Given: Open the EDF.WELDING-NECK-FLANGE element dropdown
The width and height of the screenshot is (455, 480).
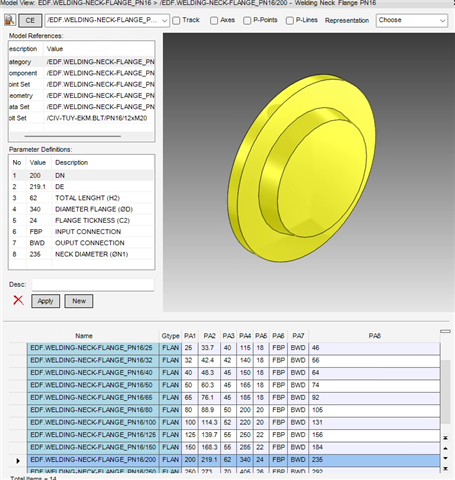Looking at the screenshot, I should coord(107,20).
